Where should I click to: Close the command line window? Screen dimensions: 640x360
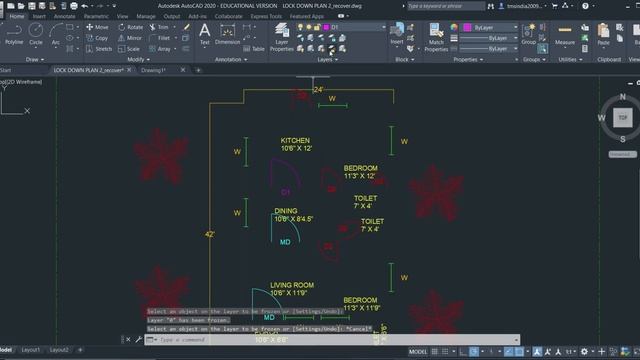pos(128,340)
